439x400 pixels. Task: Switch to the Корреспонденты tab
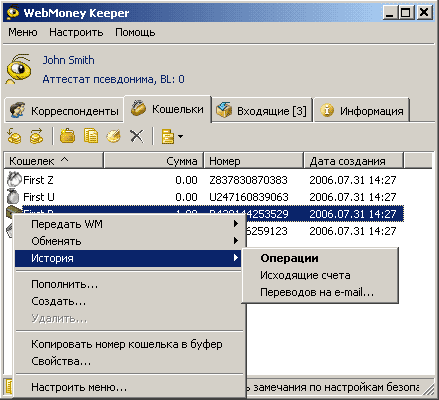tap(64, 110)
